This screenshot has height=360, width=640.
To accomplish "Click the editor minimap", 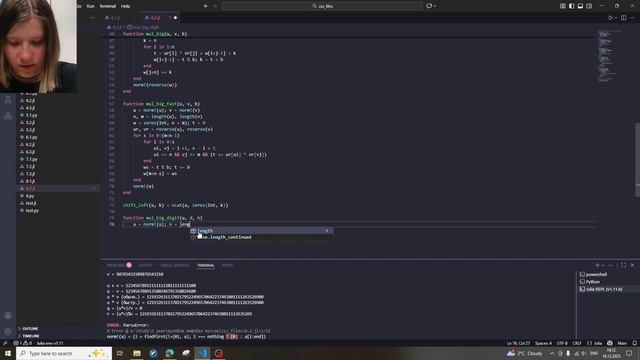I will 609,56.
